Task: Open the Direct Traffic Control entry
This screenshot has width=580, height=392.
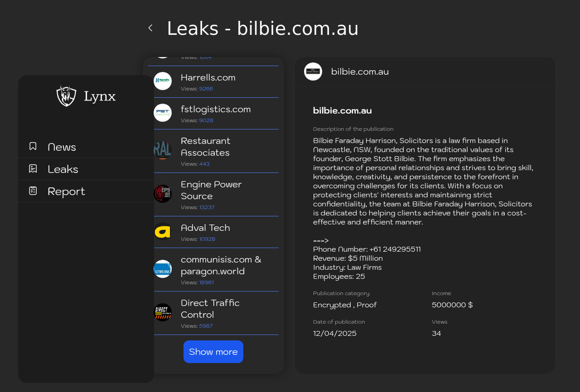Action: pos(213,313)
